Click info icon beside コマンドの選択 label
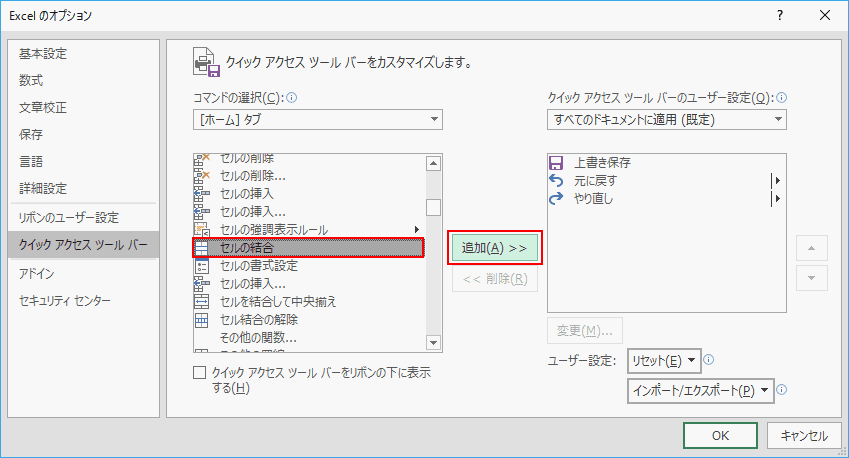This screenshot has width=849, height=458. (x=291, y=98)
